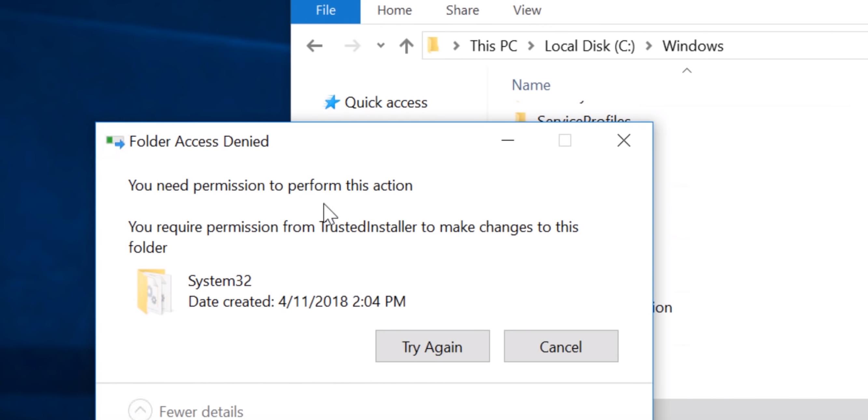Click the Quick access star icon
This screenshot has height=420, width=868.
[x=332, y=102]
